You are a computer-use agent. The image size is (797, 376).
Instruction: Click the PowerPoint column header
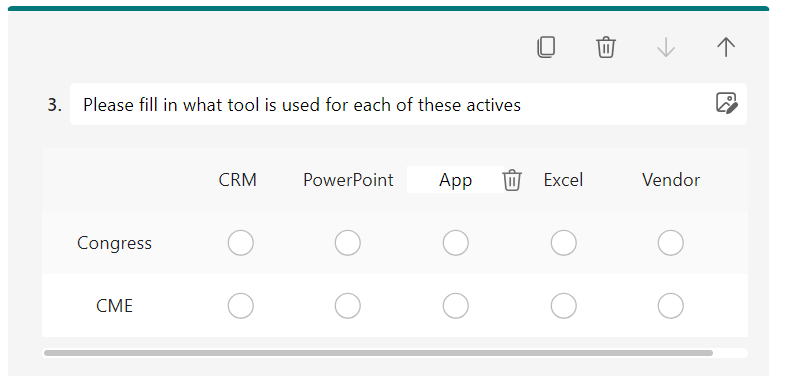coord(348,180)
